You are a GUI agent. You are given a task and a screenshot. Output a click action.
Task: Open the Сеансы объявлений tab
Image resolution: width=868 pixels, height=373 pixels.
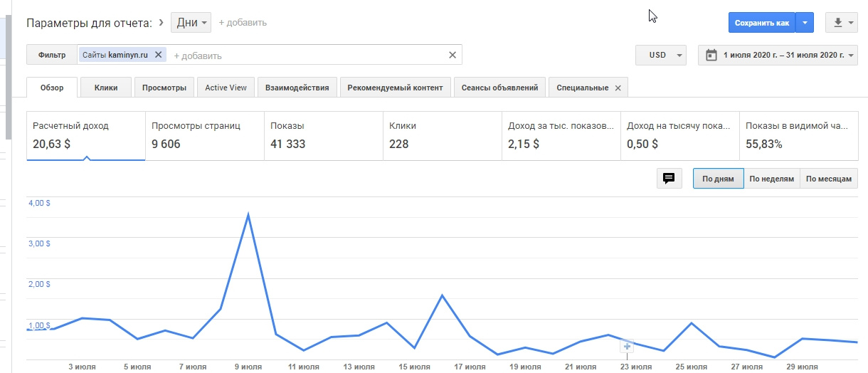pyautogui.click(x=499, y=88)
